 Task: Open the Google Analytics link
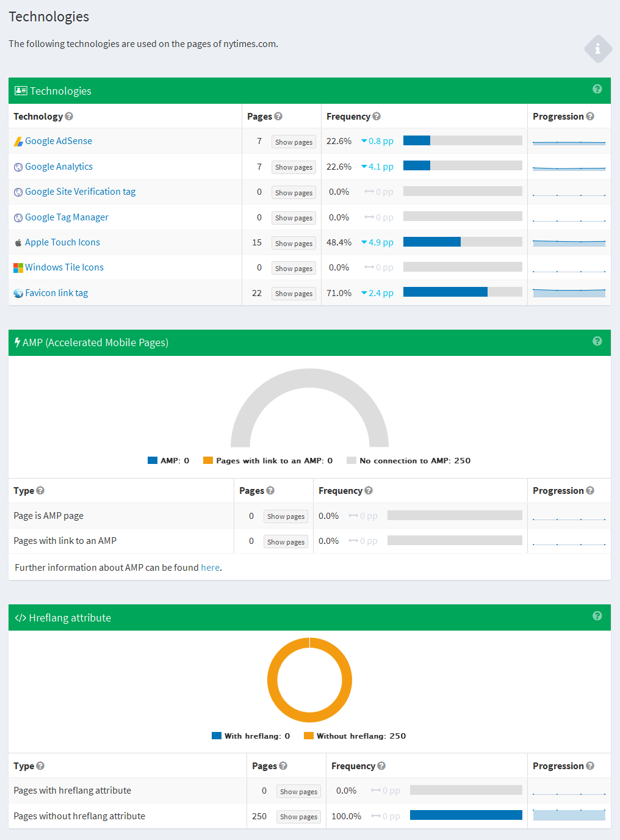59,166
